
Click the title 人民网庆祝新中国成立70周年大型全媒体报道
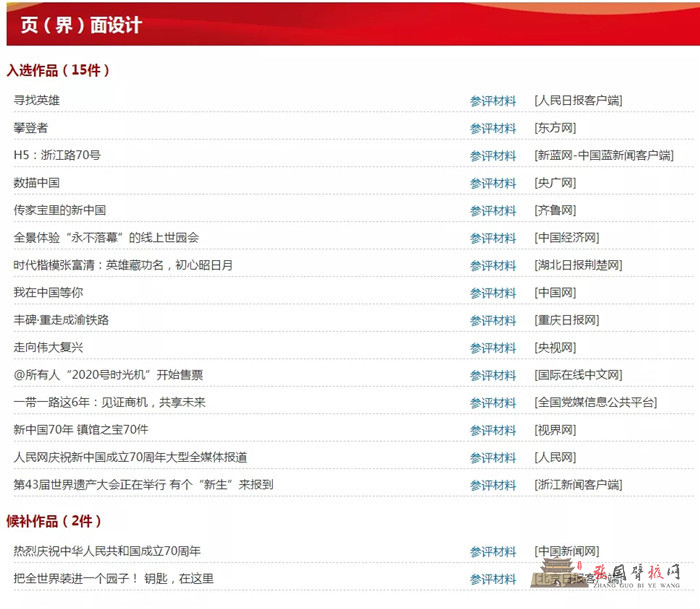point(130,457)
